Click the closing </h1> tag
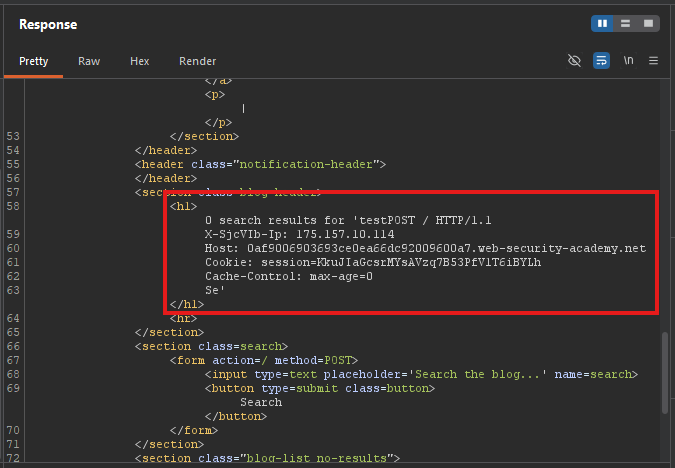Viewport: 675px width, 468px height. coord(186,304)
